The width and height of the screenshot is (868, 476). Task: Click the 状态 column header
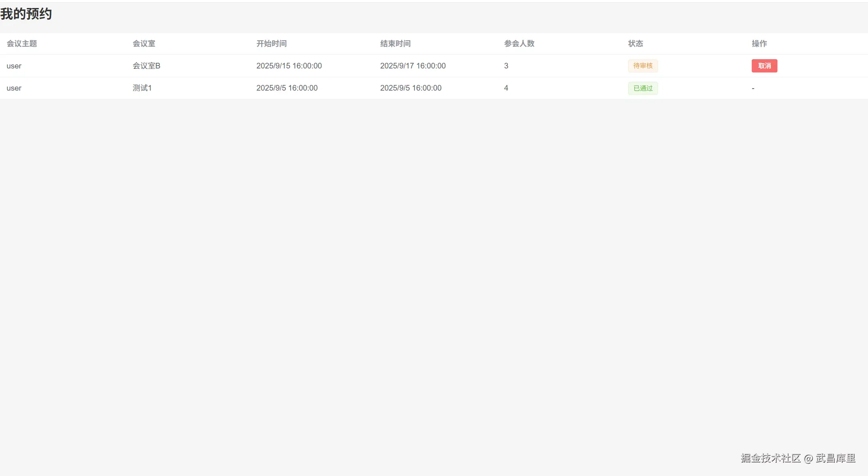pos(635,43)
